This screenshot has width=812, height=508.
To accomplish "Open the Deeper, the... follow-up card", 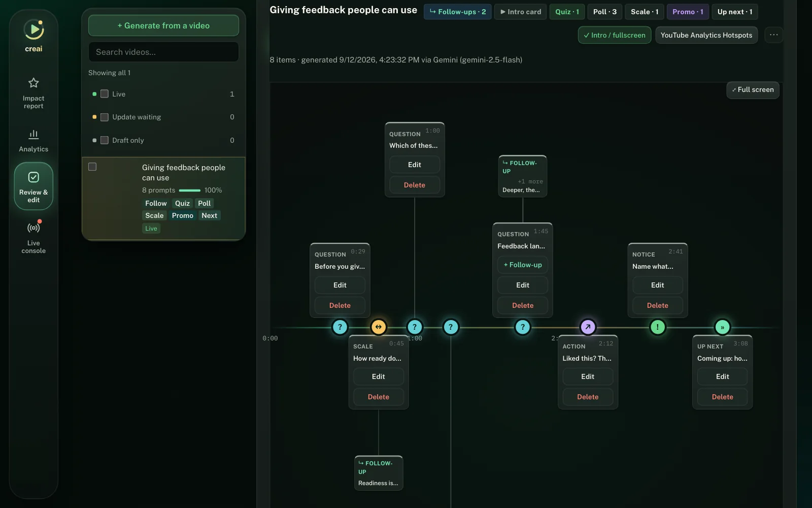I will pyautogui.click(x=523, y=176).
